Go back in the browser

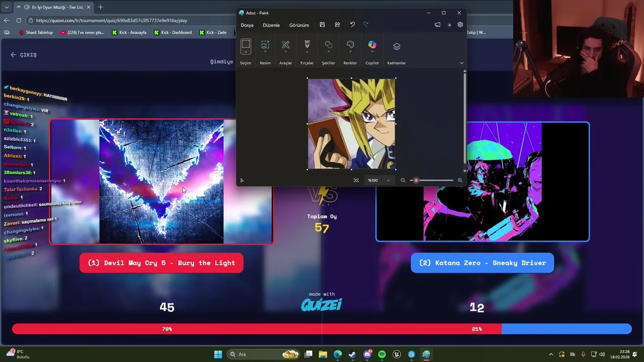click(7, 20)
